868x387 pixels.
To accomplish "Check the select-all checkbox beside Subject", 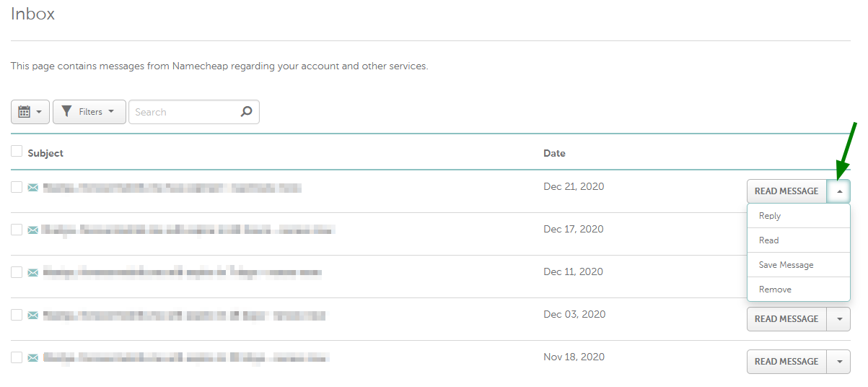I will 17,151.
